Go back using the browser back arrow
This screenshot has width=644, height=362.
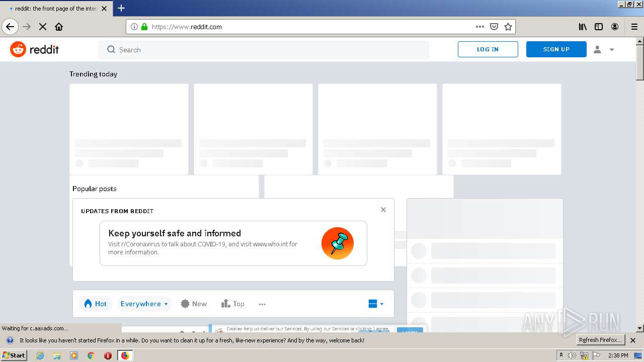click(x=10, y=27)
